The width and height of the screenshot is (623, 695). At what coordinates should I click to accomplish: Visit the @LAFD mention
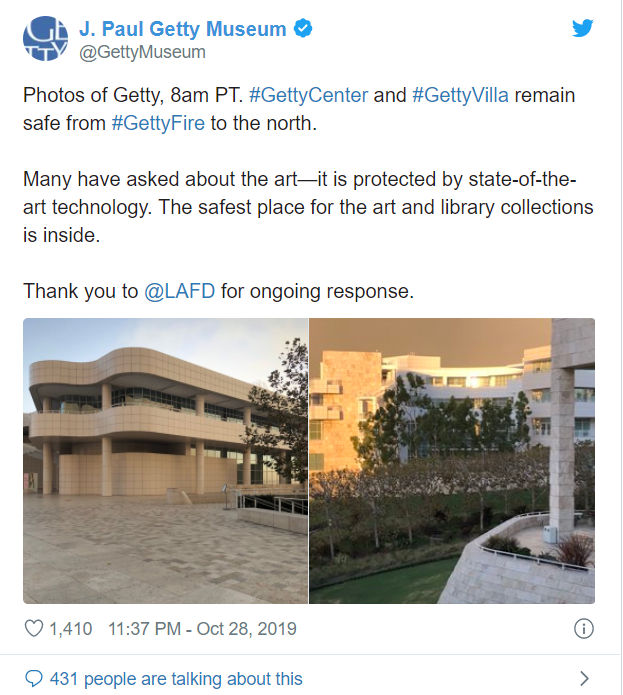pyautogui.click(x=180, y=292)
